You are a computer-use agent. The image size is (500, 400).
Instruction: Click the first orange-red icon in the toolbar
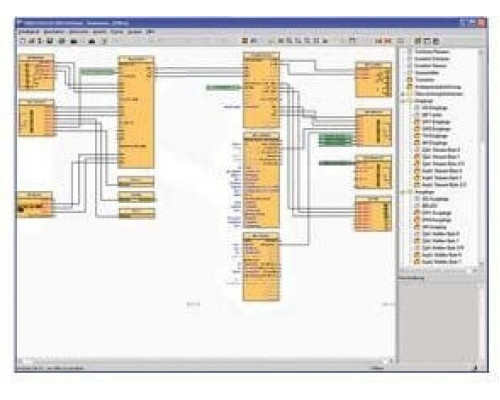(378, 41)
